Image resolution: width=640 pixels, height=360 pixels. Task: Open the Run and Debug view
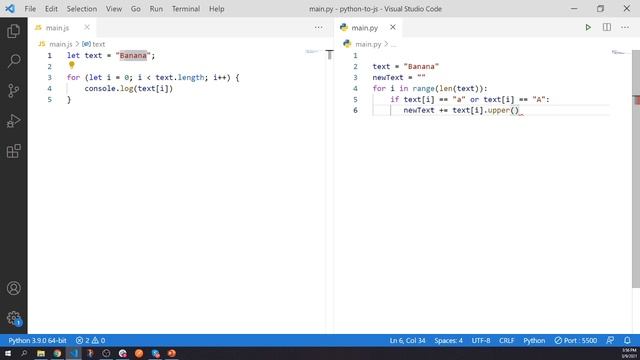coord(13,121)
